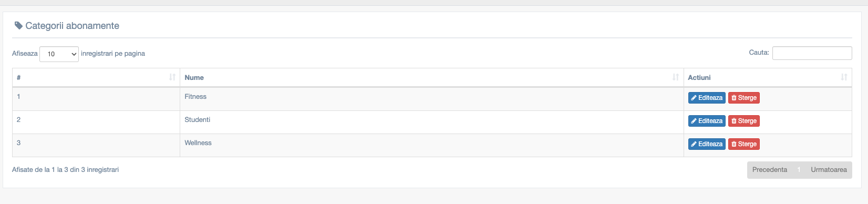
Task: Click the Categorii abonamente panel title
Action: 72,26
